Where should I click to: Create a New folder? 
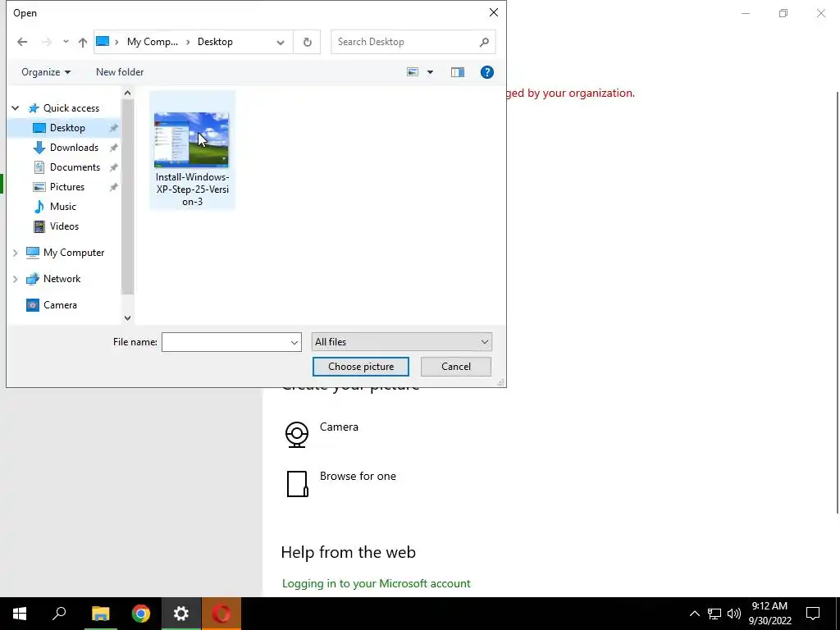coord(120,72)
